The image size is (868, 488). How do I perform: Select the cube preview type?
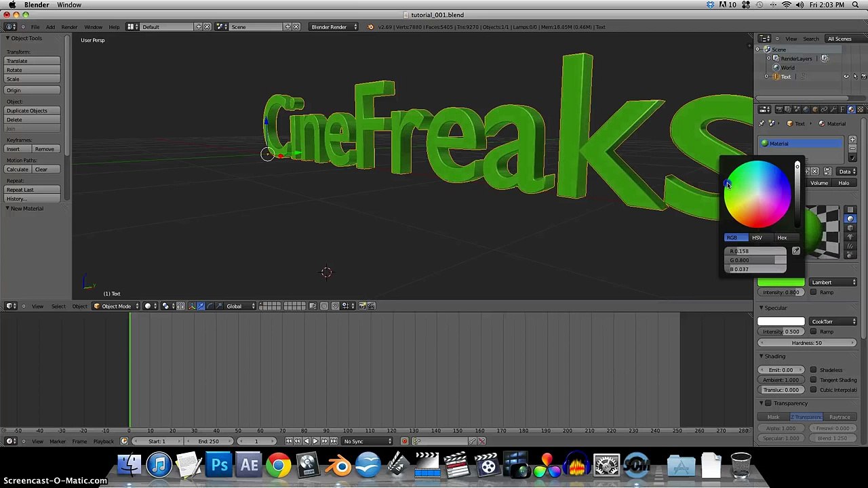pos(850,228)
